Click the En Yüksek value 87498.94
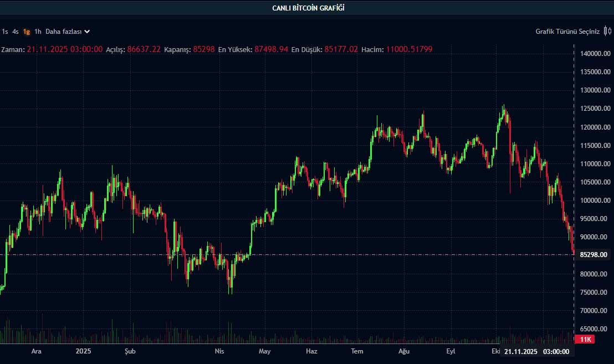Screen dimensions: 614x364 [270, 49]
